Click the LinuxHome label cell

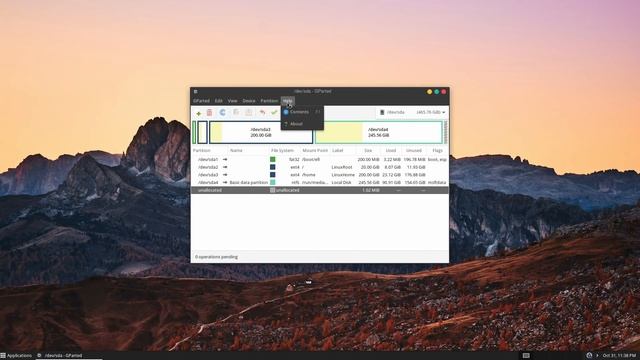point(343,175)
